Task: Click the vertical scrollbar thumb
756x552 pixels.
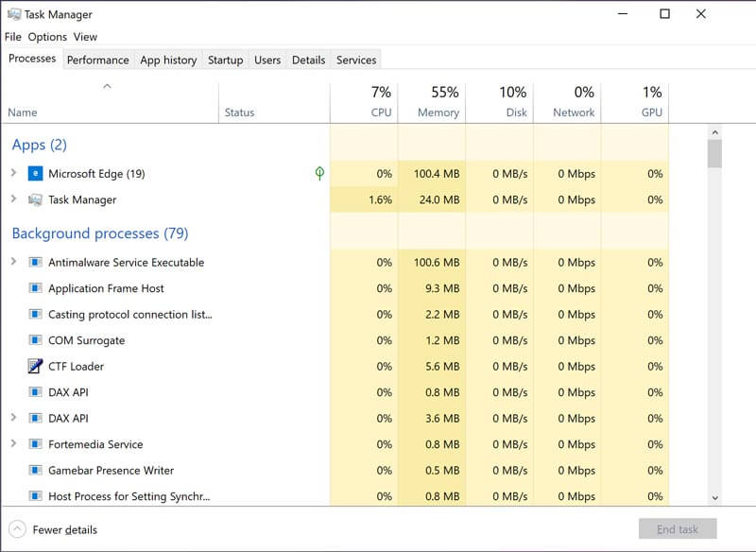Action: click(x=715, y=153)
